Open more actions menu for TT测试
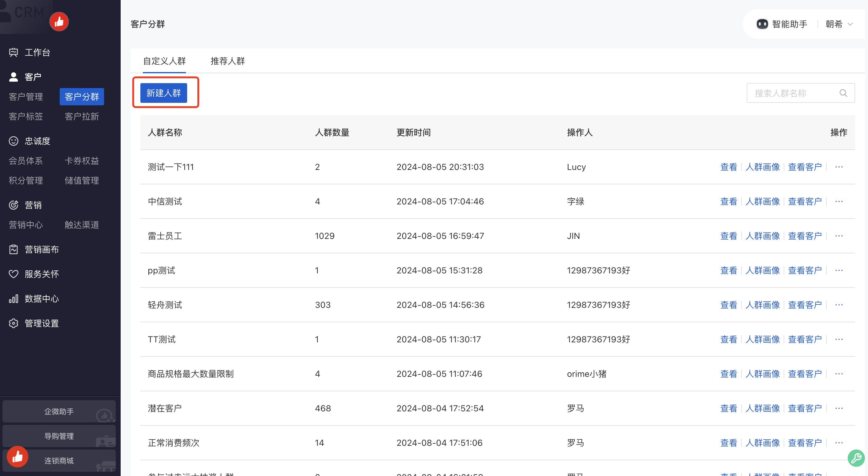The width and height of the screenshot is (868, 476). tap(839, 339)
